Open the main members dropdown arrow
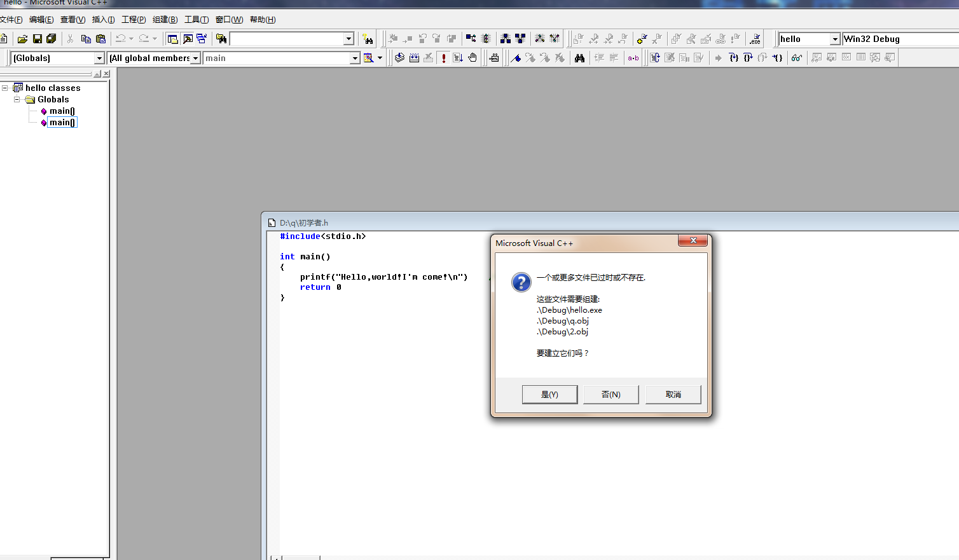 [355, 58]
